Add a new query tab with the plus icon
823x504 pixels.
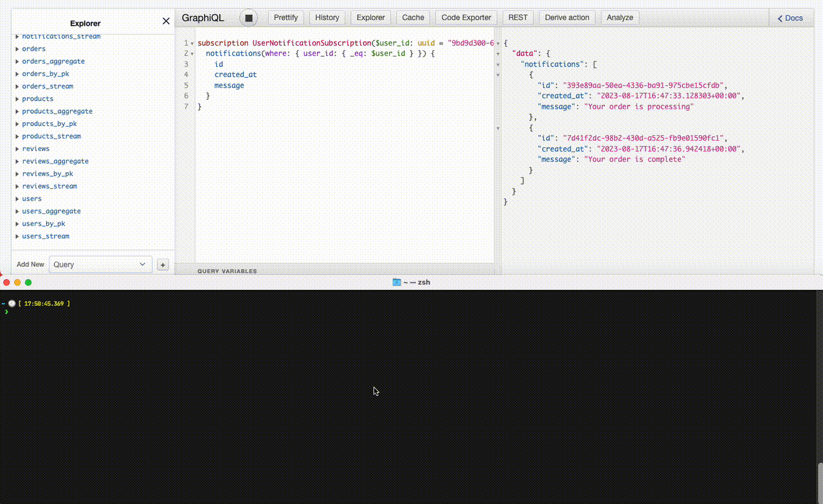click(163, 264)
